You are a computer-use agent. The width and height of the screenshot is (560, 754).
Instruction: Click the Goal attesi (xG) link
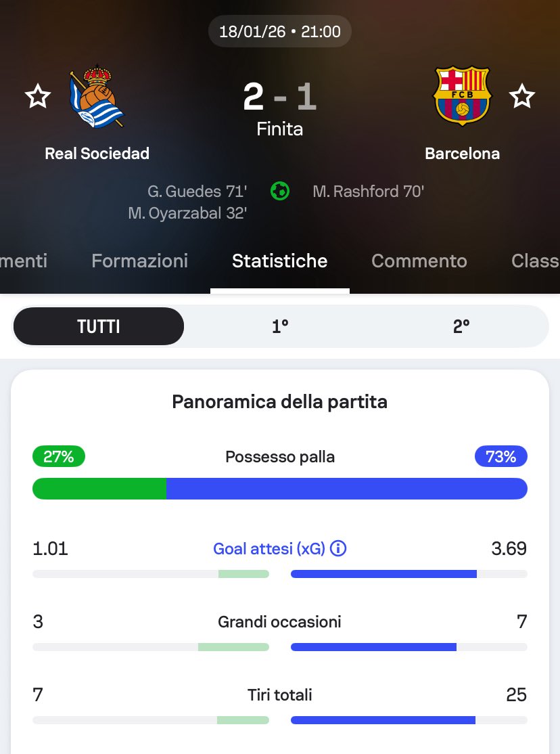269,548
